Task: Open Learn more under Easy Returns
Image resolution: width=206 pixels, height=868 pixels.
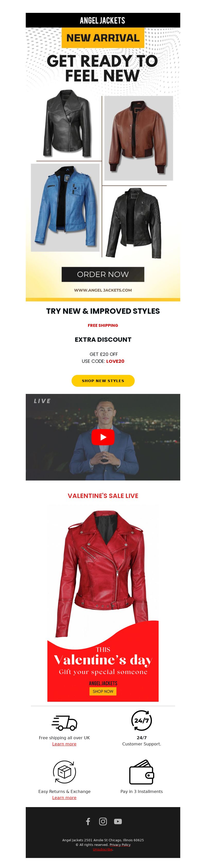Action: pos(64,797)
